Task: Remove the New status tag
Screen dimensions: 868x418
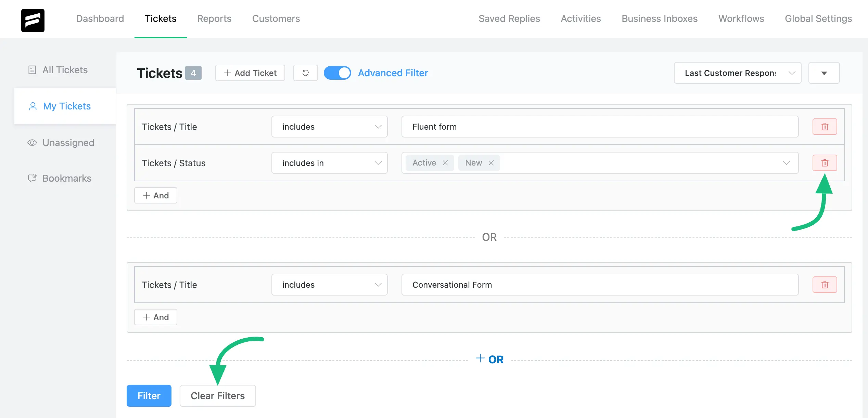Action: [491, 163]
